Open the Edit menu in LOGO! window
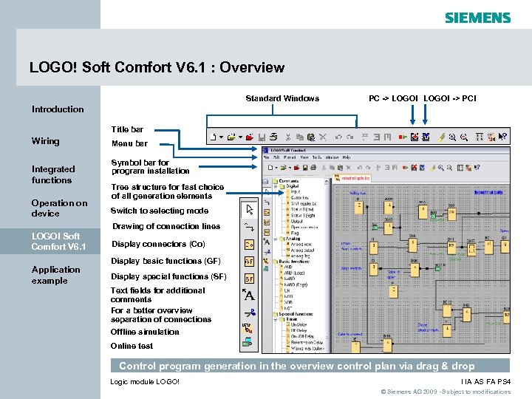Viewport: 532px width, 399px height. click(276, 157)
